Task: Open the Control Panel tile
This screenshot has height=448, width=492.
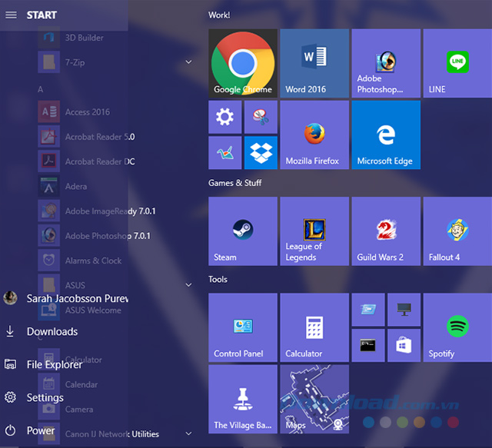Action: 243,327
